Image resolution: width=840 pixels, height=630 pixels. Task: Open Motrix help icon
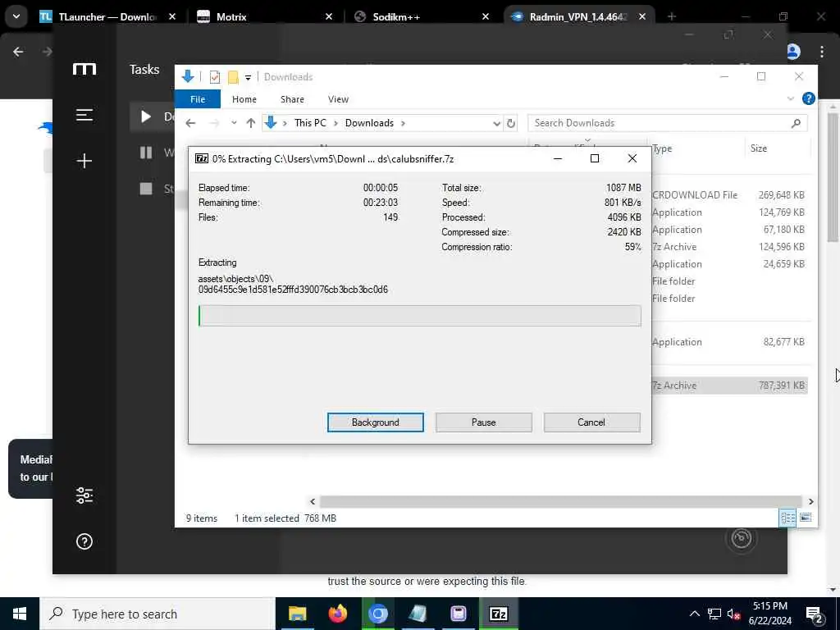[84, 541]
